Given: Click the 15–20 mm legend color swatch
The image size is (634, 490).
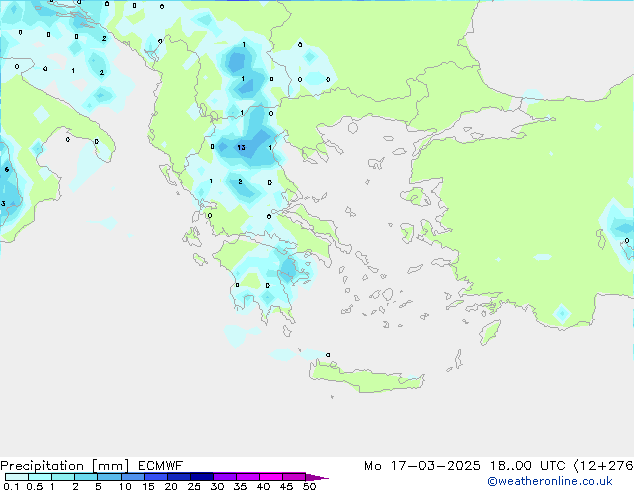Looking at the screenshot, I should pyautogui.click(x=156, y=477).
